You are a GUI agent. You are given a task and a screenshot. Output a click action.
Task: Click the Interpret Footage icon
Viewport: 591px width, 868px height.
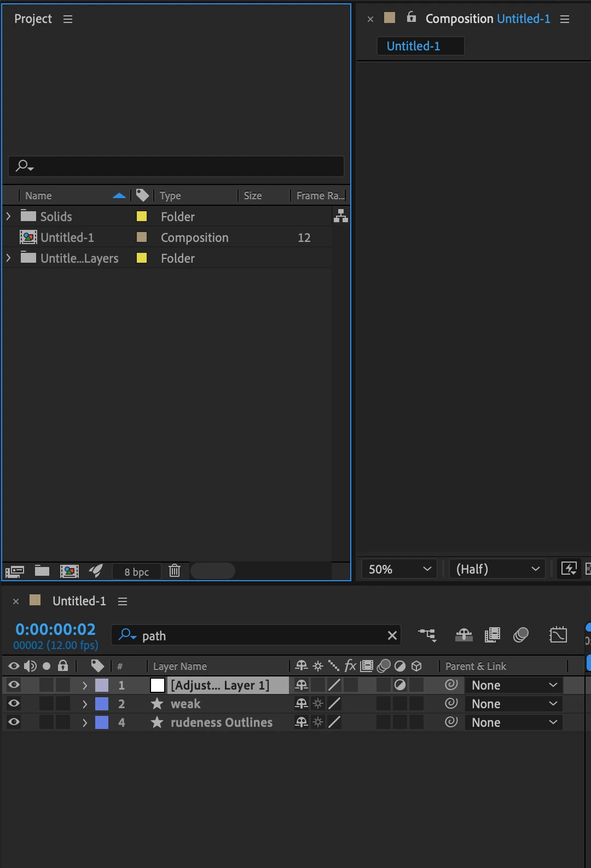(x=15, y=571)
